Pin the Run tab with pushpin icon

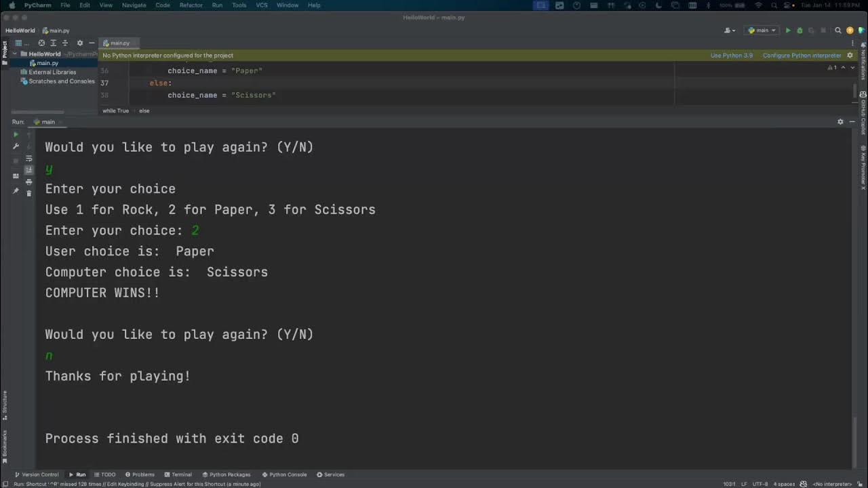pyautogui.click(x=16, y=192)
